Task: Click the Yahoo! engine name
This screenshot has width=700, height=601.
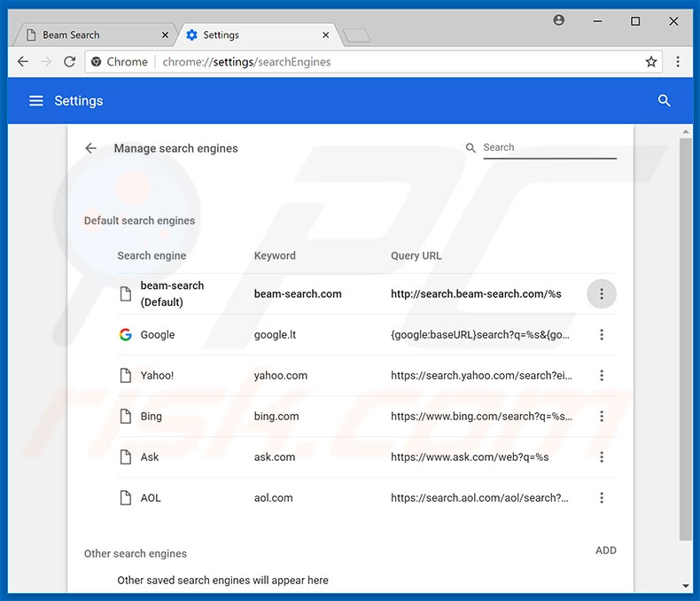Action: point(157,376)
